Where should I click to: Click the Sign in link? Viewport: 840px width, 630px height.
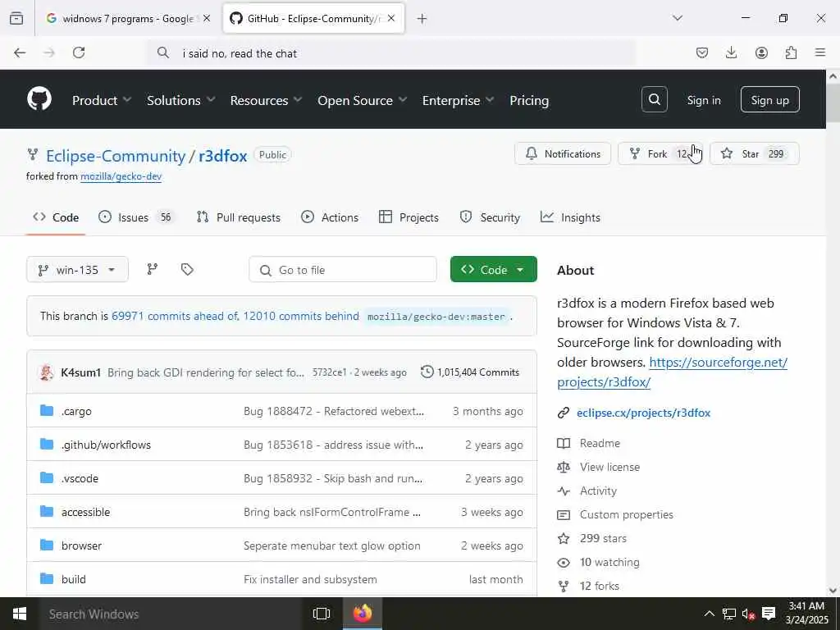tap(704, 100)
